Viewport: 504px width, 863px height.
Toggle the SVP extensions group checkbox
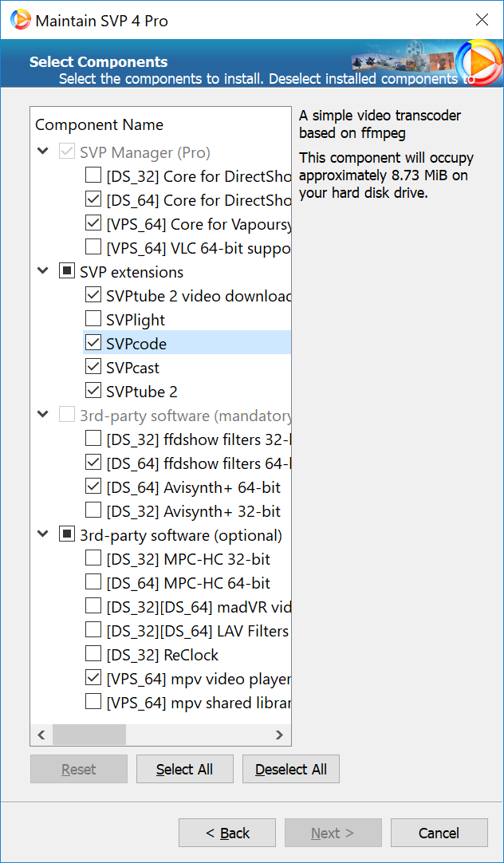(x=67, y=272)
